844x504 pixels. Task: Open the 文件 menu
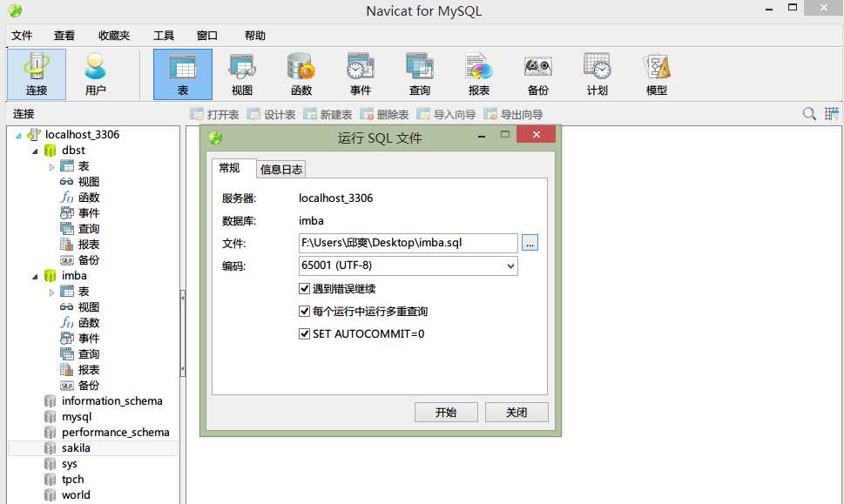pyautogui.click(x=22, y=36)
